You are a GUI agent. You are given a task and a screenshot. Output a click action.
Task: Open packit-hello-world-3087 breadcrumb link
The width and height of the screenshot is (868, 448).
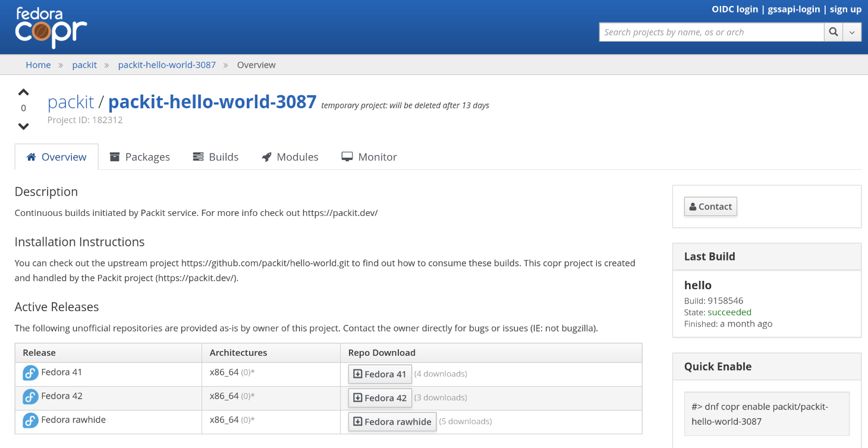click(167, 65)
